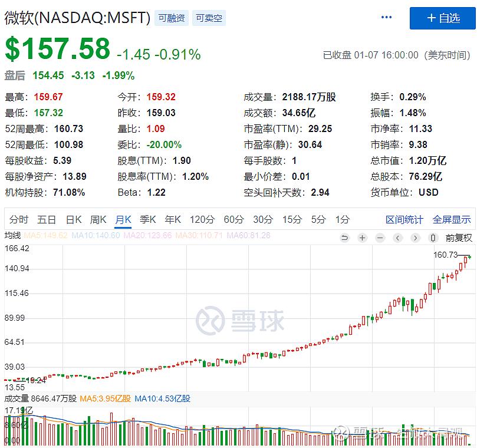Zoom in the chart with plus icon
Image resolution: width=477 pixels, height=448 pixels.
click(362, 238)
